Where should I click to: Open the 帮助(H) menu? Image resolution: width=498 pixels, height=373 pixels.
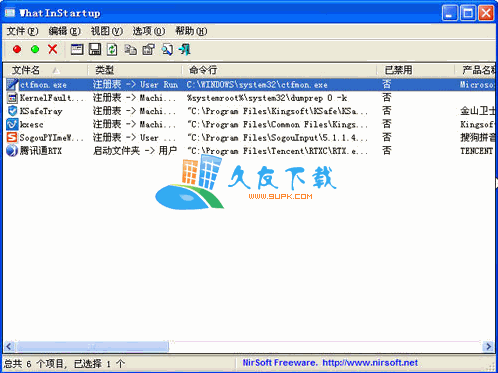(191, 31)
